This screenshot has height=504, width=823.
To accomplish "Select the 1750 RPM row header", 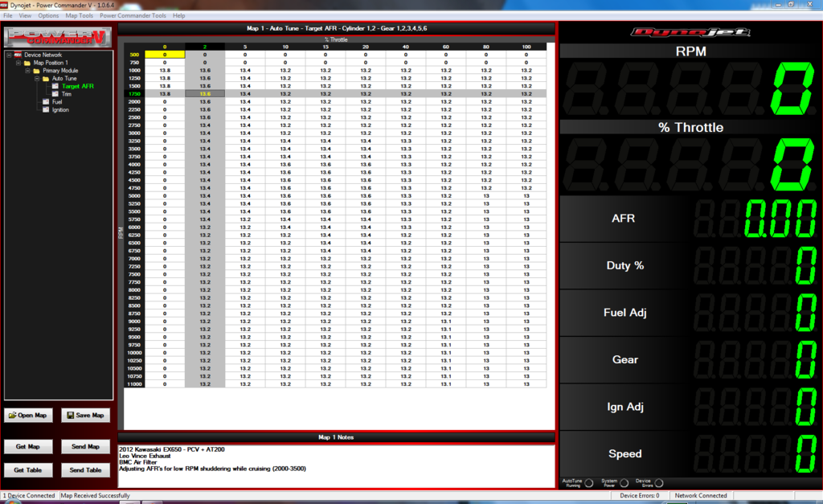I will click(134, 94).
